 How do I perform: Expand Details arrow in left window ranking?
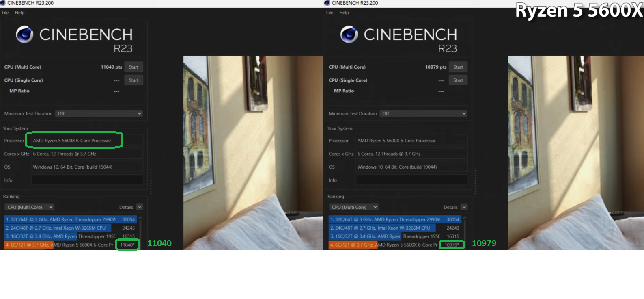click(140, 207)
